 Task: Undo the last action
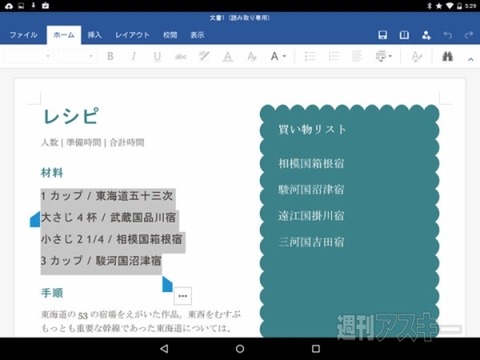pyautogui.click(x=448, y=35)
